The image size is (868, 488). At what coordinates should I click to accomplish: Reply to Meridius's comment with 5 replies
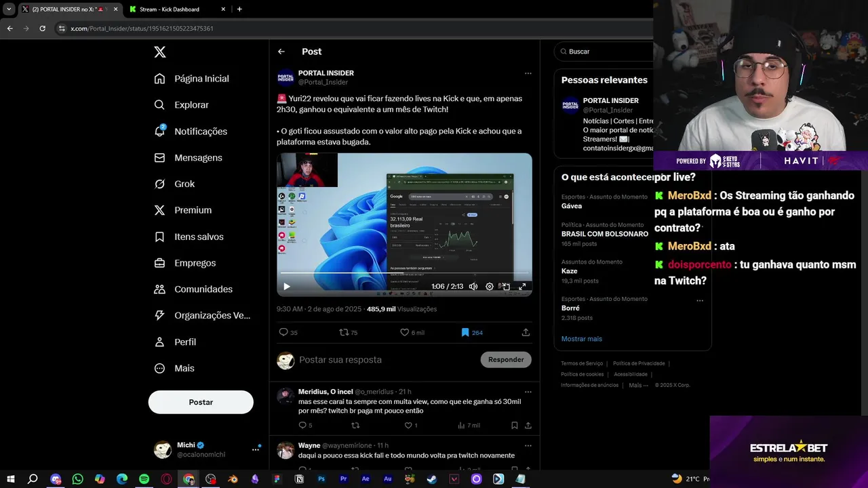click(x=305, y=426)
